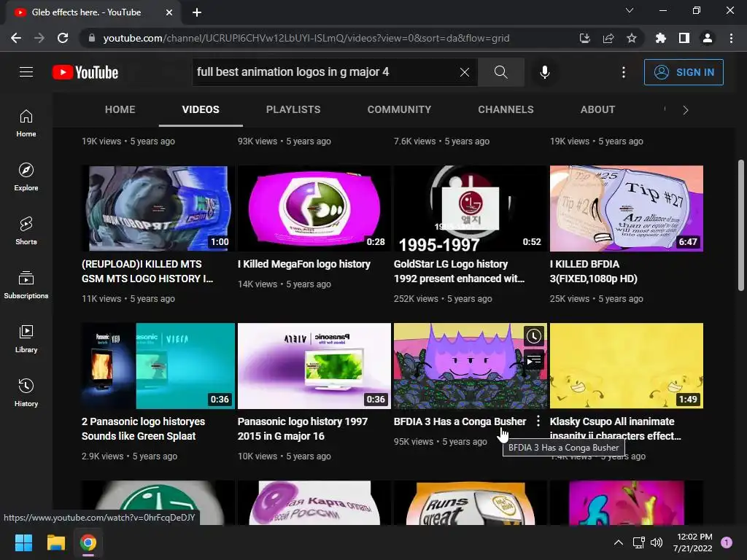Open Home in the sidebar

point(26,123)
